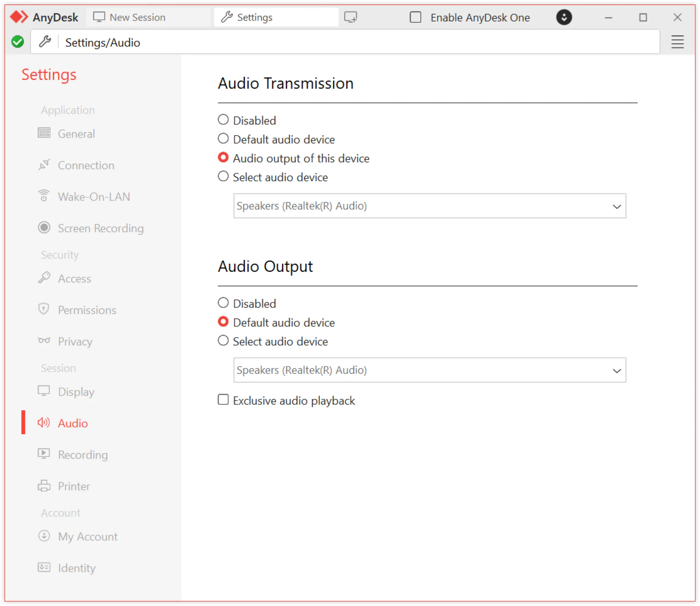
Task: Open the Permissions settings page
Action: click(87, 310)
